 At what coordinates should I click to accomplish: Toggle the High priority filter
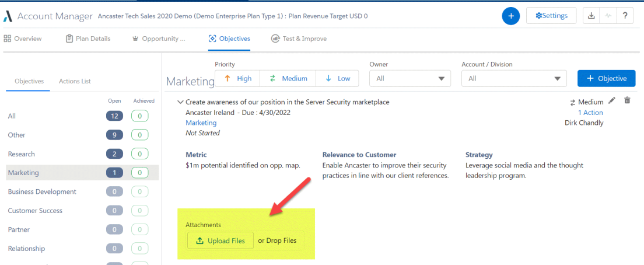237,78
